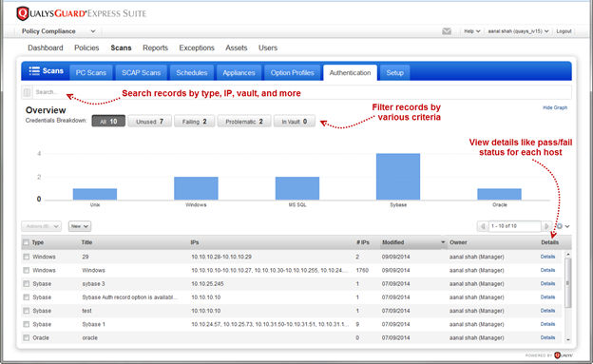Screen dimensions: 593x364
Task: Expand the Help menu
Action: point(472,31)
